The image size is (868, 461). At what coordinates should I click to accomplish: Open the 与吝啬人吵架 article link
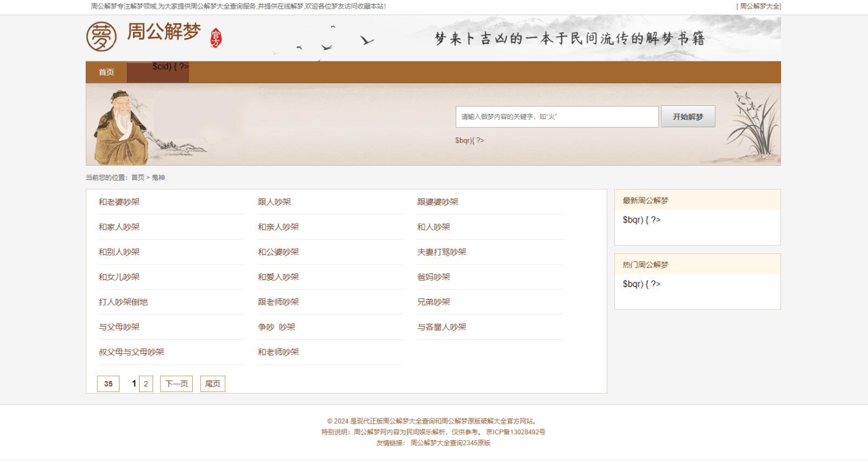(442, 327)
